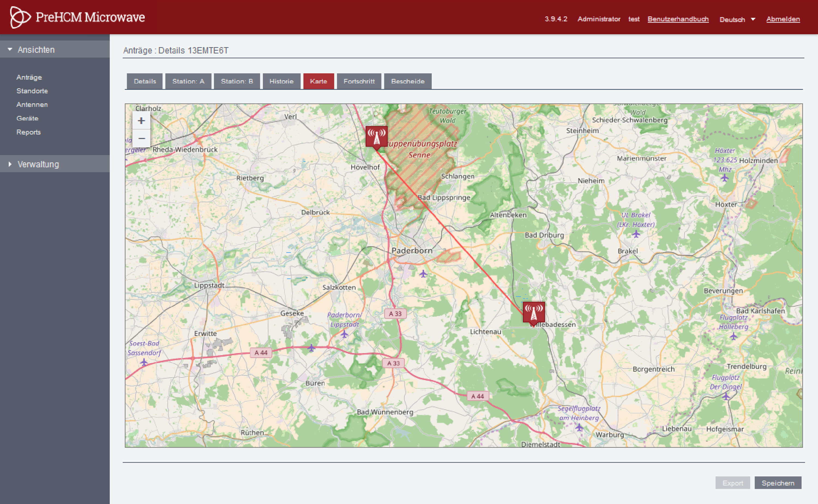Click the Paderborn city label on map

point(412,250)
